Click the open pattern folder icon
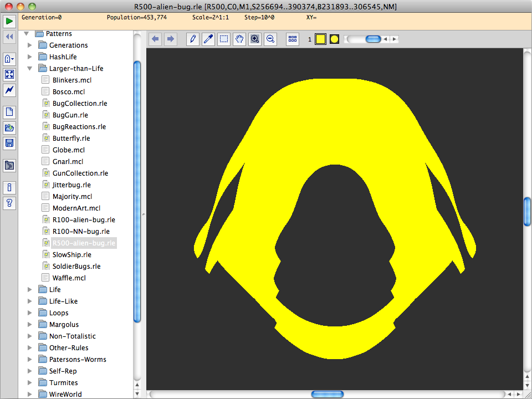The height and width of the screenshot is (399, 532). pos(9,127)
